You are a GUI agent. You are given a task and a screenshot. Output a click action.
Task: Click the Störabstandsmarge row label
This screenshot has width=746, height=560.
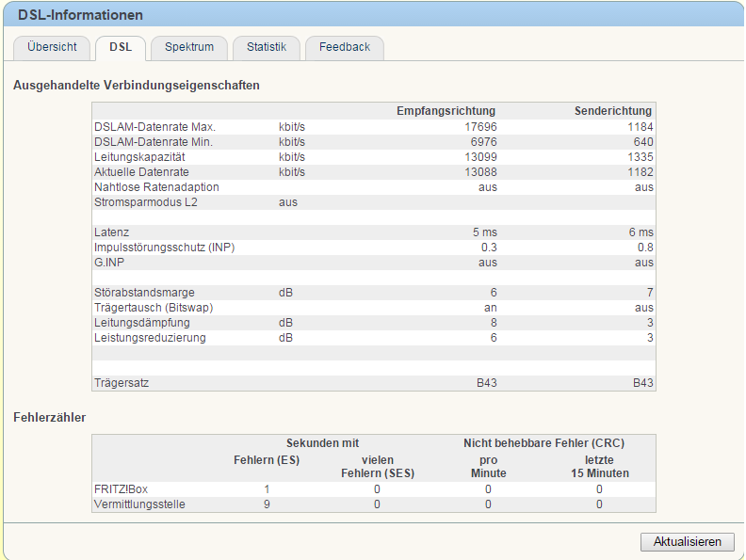tap(144, 293)
